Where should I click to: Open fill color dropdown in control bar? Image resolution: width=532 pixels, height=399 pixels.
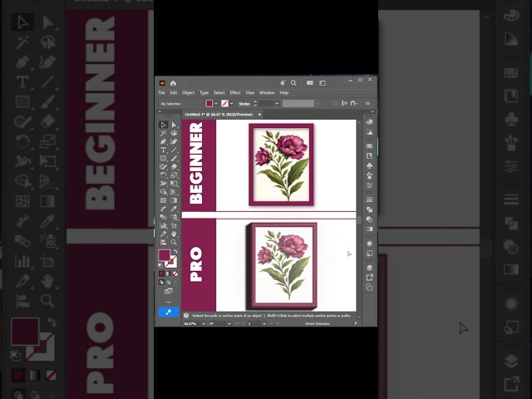216,103
